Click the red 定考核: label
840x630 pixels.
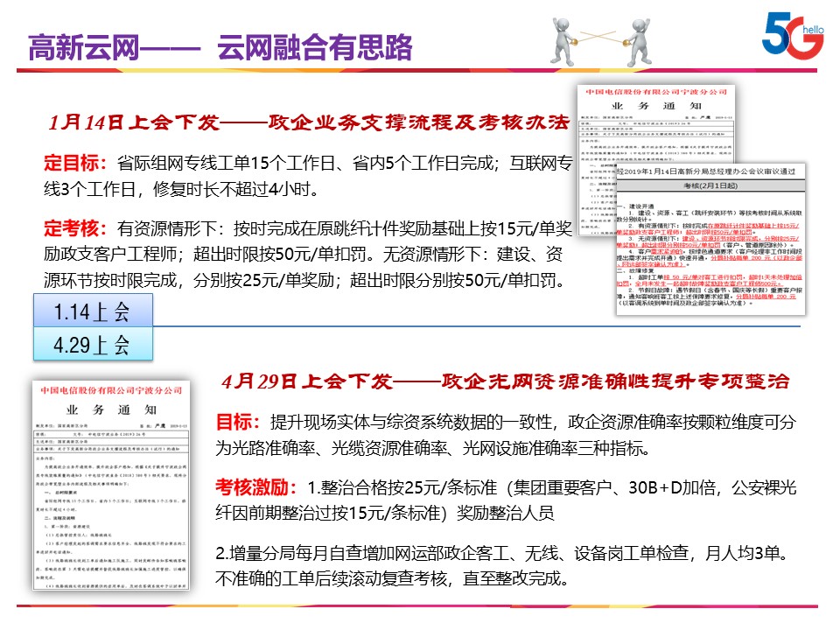point(75,228)
